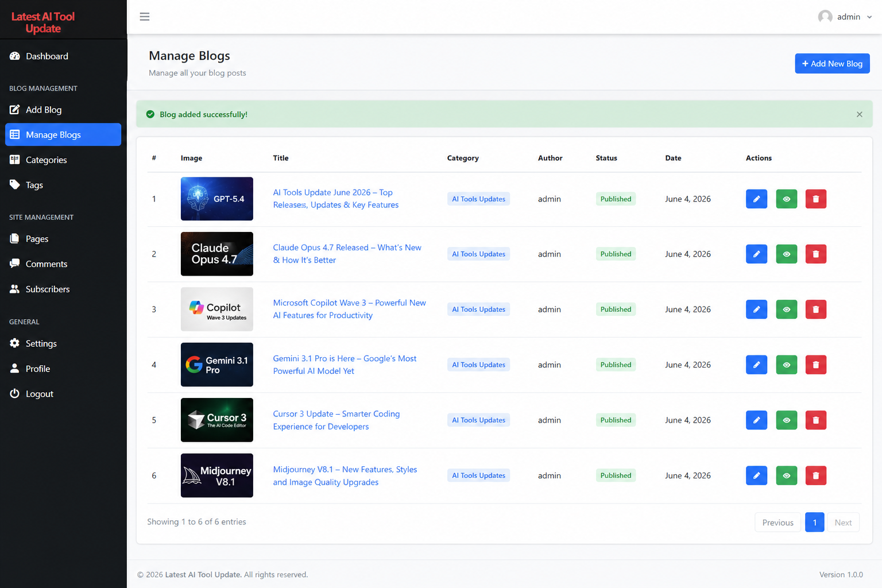The image size is (882, 588).
Task: Go to Add Blog in sidebar
Action: coord(63,110)
